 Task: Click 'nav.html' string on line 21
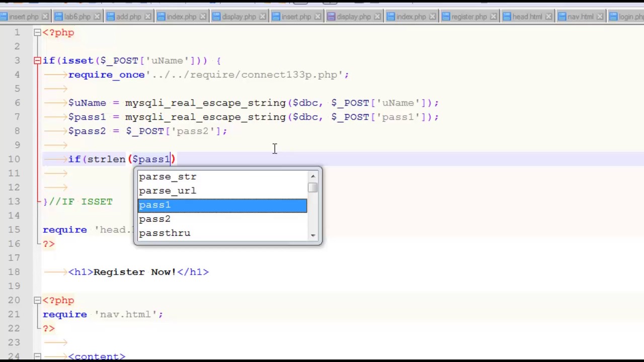tap(125, 314)
